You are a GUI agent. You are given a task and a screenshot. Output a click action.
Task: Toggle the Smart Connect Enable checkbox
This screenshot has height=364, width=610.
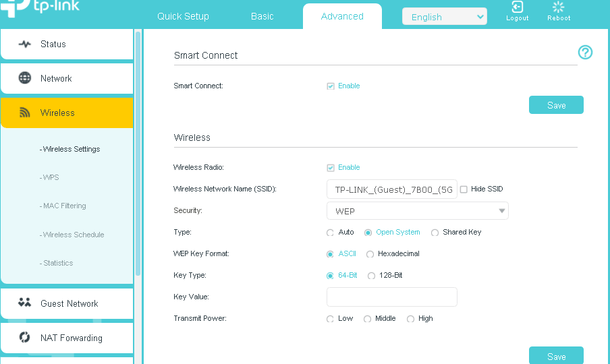331,86
